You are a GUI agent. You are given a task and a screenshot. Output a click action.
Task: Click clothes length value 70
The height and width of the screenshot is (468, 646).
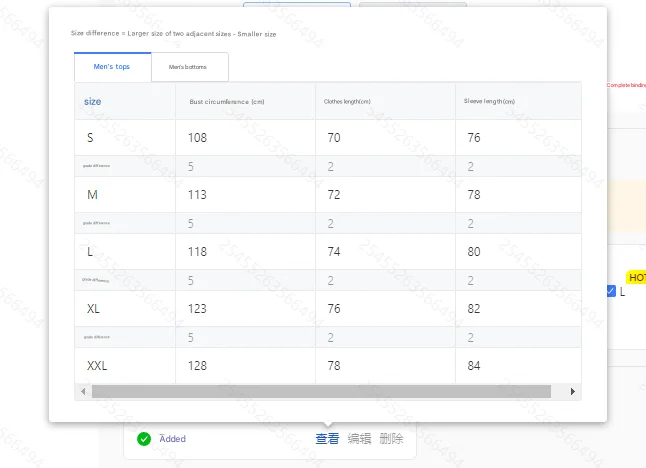[x=334, y=138]
